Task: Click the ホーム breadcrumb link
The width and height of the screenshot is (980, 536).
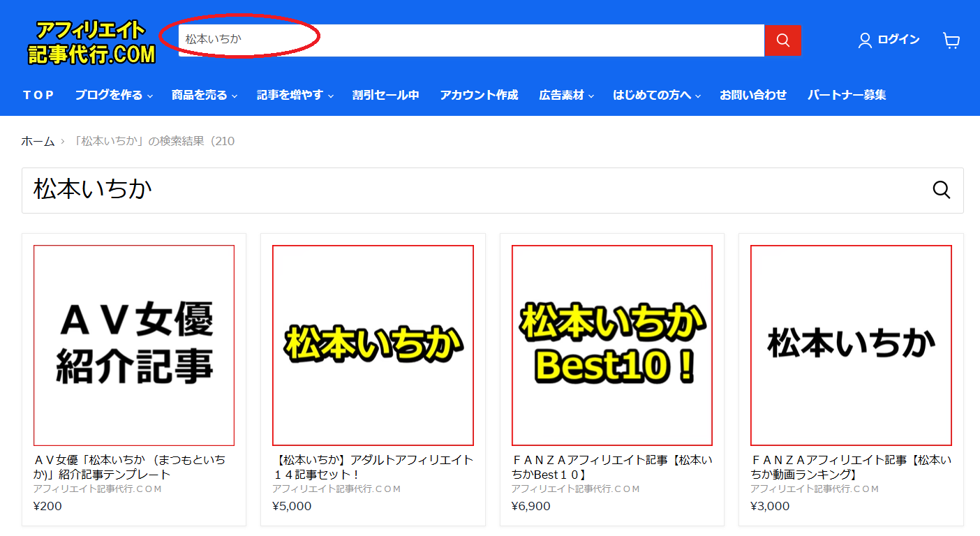Action: pyautogui.click(x=38, y=141)
